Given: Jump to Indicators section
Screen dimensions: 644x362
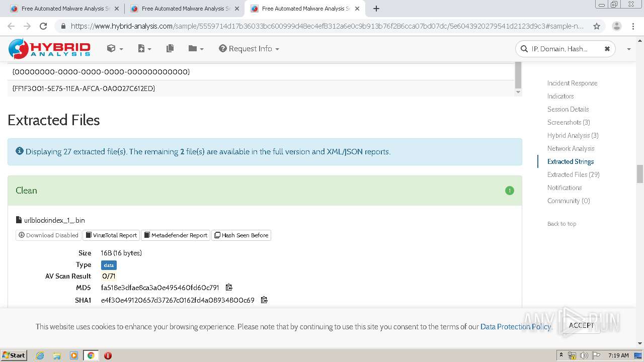Looking at the screenshot, I should pyautogui.click(x=560, y=96).
